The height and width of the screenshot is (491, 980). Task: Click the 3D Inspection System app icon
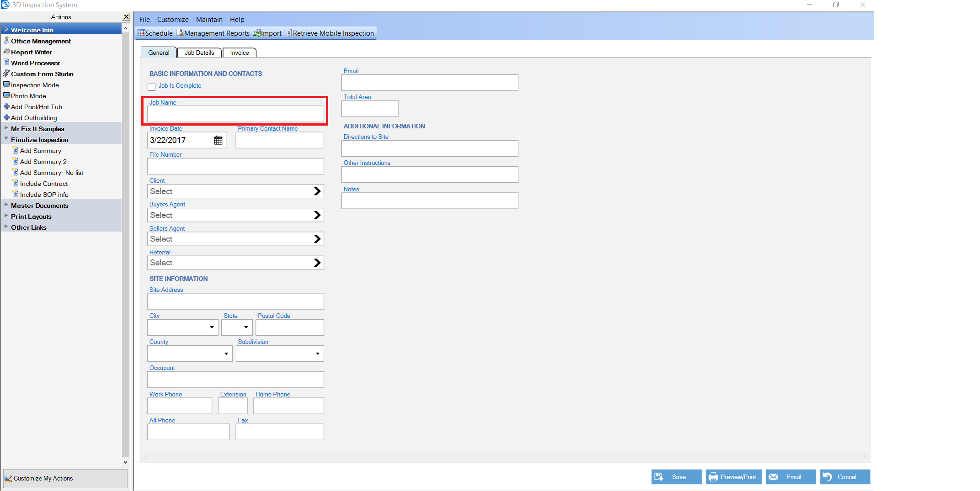click(5, 5)
